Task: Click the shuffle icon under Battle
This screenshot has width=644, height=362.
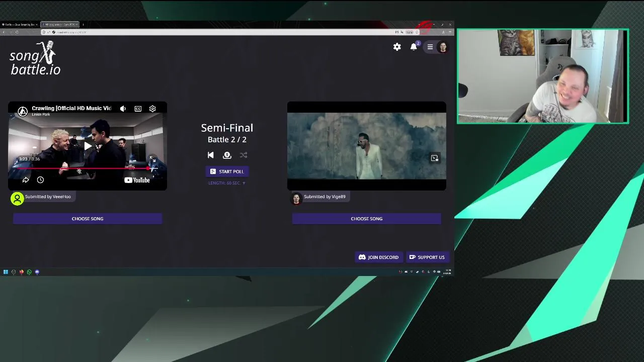Action: coord(244,155)
